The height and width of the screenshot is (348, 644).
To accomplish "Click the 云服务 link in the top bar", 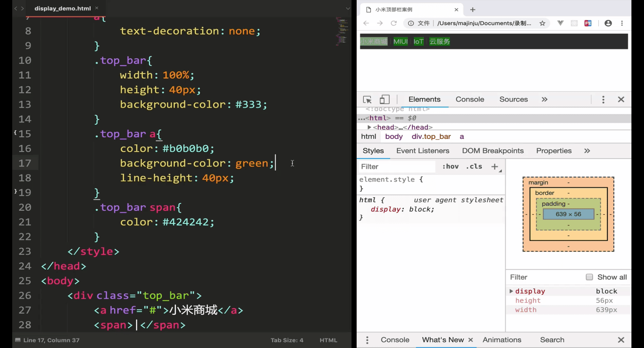I will [x=439, y=41].
